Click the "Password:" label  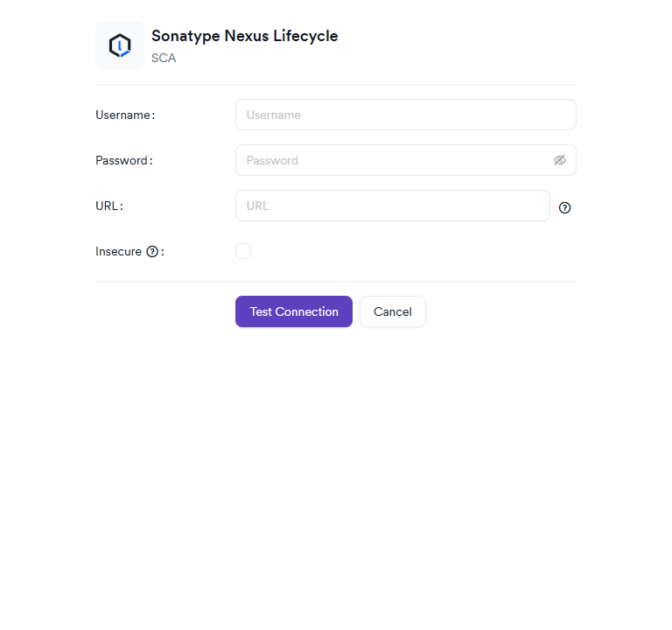coord(124,160)
